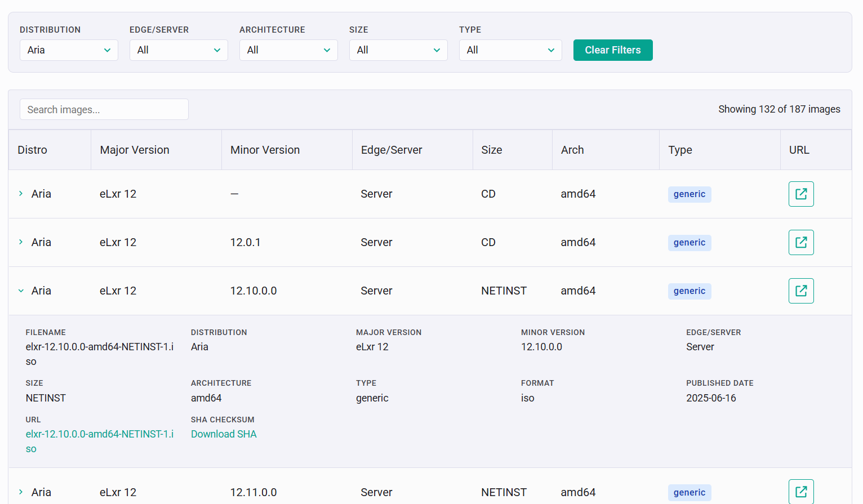Click the minor version cell 12.0.1
The image size is (863, 504).
(246, 242)
